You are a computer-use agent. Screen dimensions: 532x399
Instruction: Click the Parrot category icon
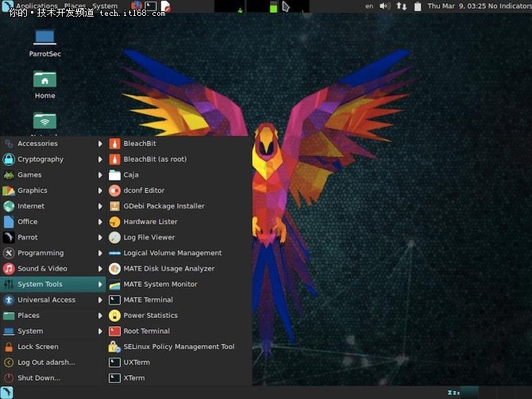coord(9,237)
